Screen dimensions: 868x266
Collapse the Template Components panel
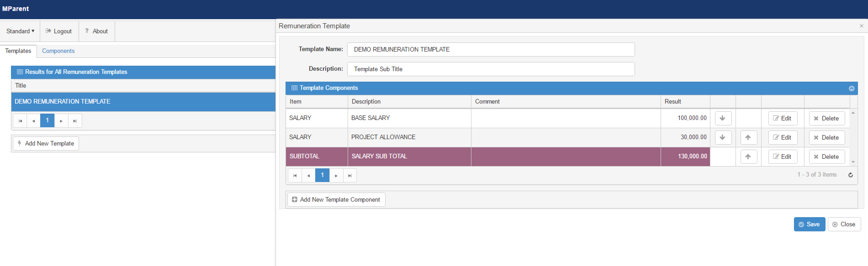tap(852, 88)
